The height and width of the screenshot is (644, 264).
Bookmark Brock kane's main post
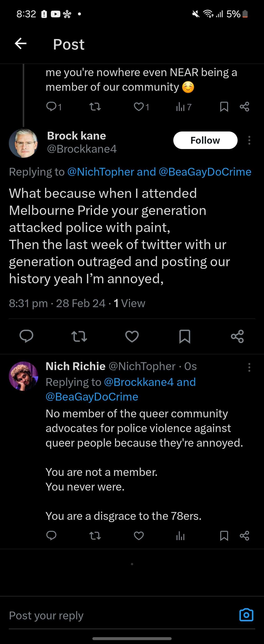point(185,336)
